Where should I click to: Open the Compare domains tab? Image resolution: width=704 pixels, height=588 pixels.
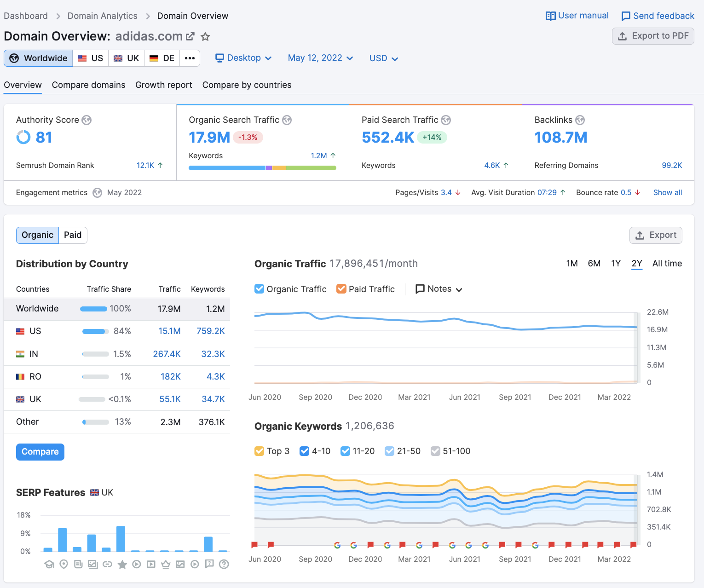88,85
